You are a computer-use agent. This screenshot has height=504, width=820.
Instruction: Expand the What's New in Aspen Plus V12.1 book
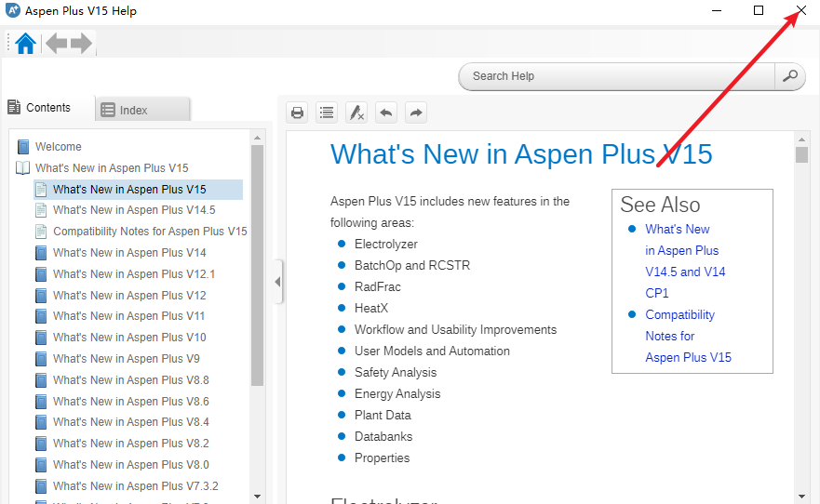tap(41, 274)
